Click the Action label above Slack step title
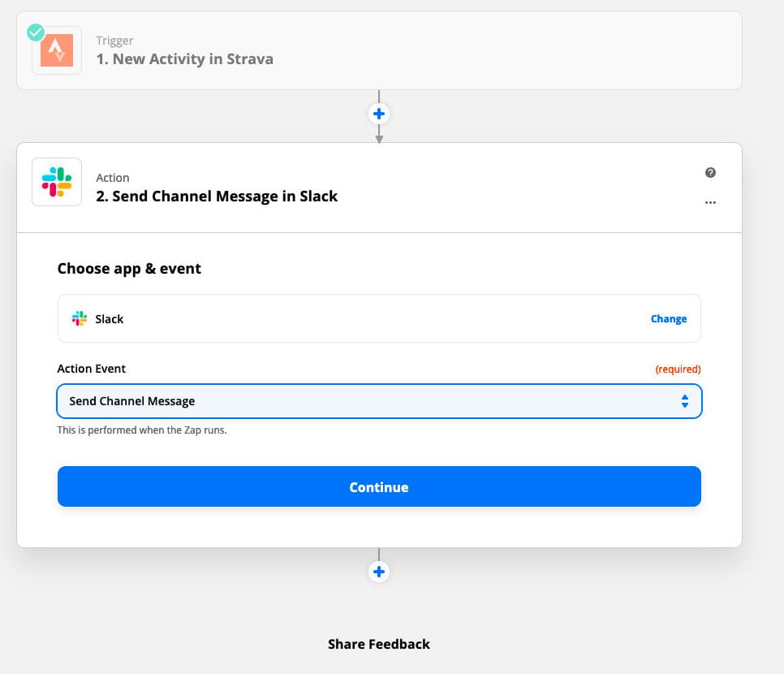The height and width of the screenshot is (674, 784). (x=113, y=178)
